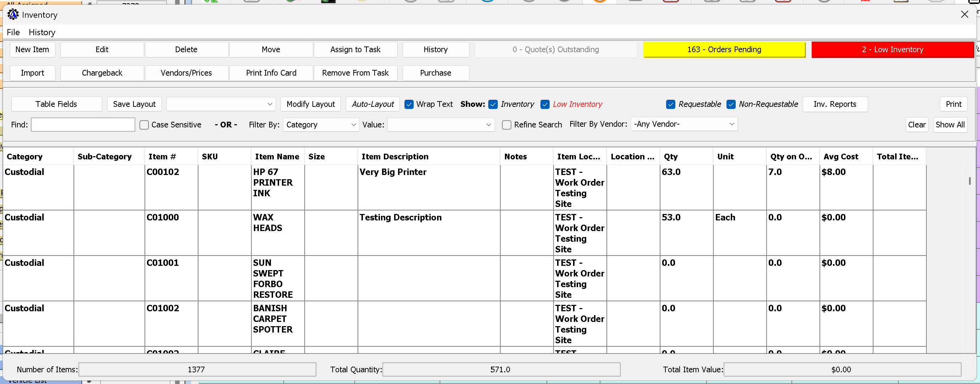Open the saved layout dropdown
The image size is (980, 384).
220,104
